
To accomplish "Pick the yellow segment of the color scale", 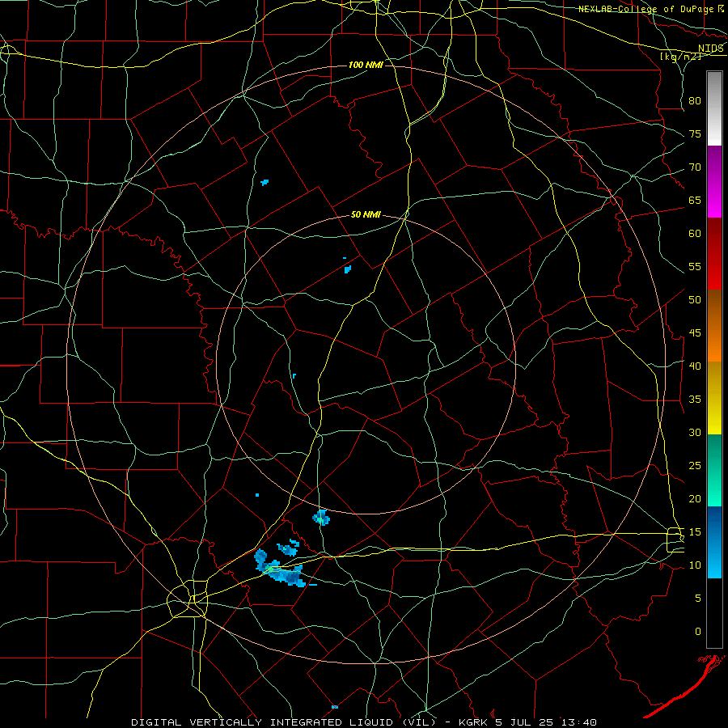I will coord(714,398).
